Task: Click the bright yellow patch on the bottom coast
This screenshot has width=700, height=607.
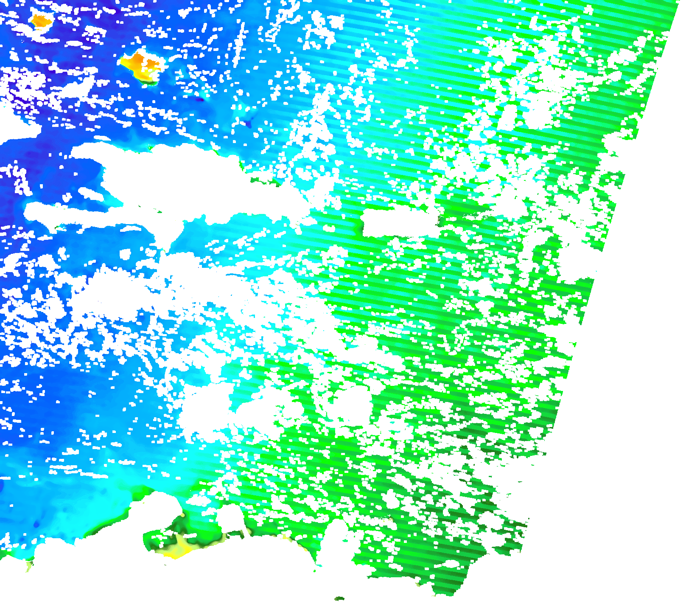Action: pos(176,551)
